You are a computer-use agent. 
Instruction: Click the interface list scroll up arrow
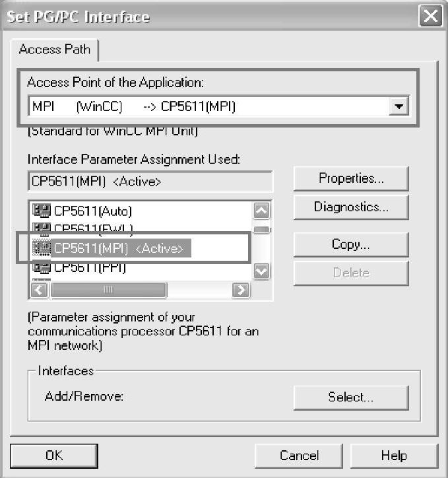coord(262,211)
